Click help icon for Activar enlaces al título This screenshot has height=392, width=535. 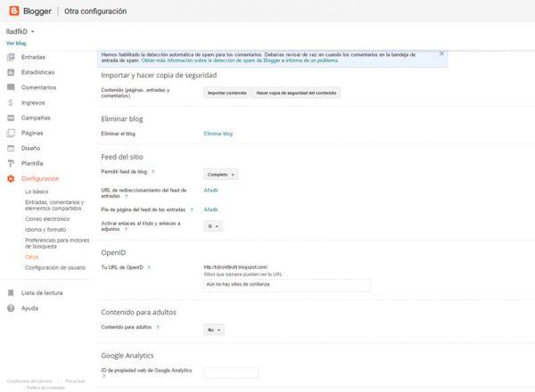tap(126, 229)
